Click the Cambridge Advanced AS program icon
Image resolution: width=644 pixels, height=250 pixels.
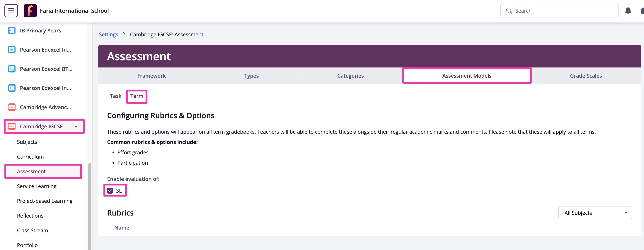(x=11, y=107)
